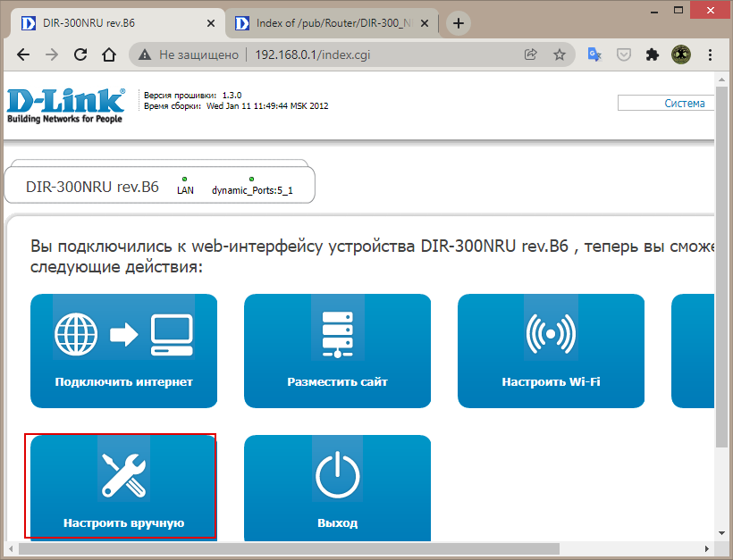Go back using the browser back arrow
Viewport: 733px width, 560px height.
(x=23, y=54)
